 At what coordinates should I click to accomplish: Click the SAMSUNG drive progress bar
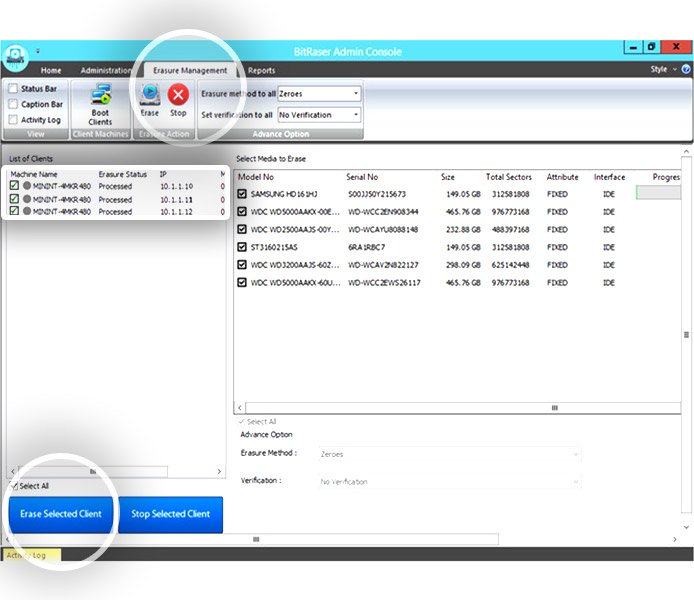click(x=658, y=192)
